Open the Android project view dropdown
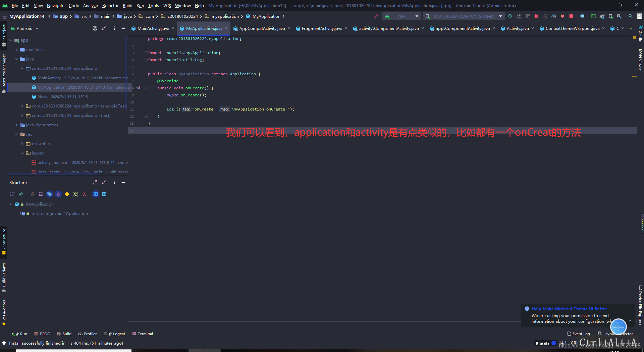The image size is (644, 352). [x=25, y=28]
